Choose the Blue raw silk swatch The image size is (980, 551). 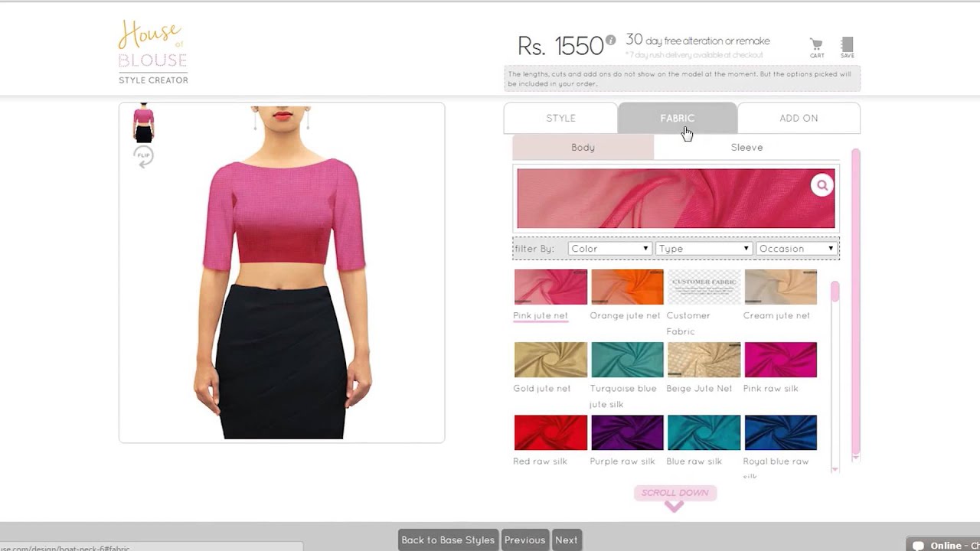704,432
